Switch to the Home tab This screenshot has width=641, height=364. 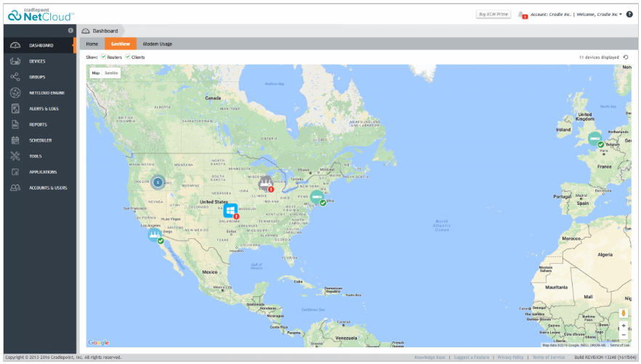coord(92,44)
